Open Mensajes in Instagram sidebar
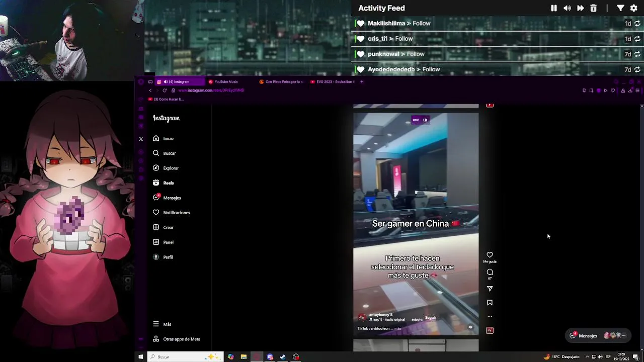Viewport: 644px width, 362px height. [167, 198]
